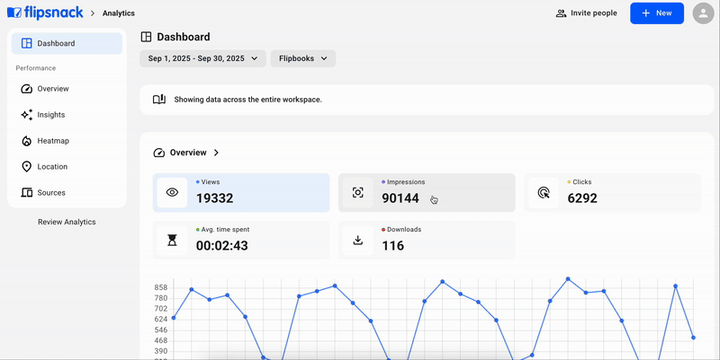Screen dimensions: 720x360
Task: Open the Dashboard sidebar item
Action: pyautogui.click(x=67, y=44)
